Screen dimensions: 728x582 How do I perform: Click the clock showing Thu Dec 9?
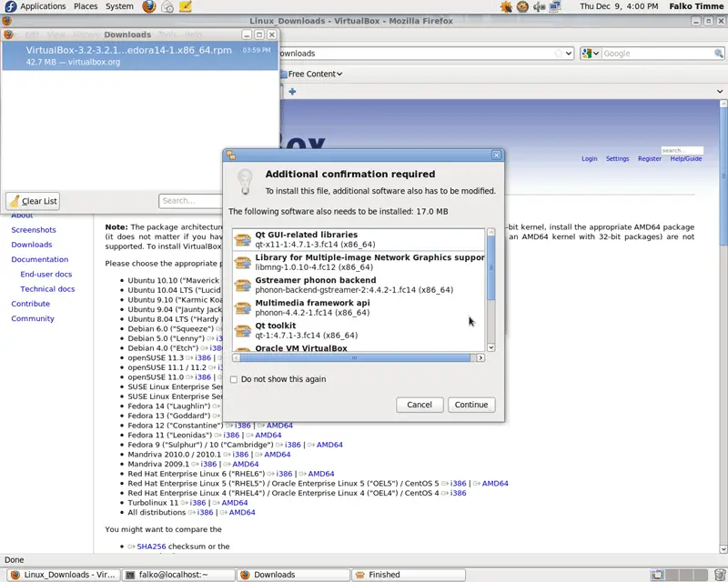619,6
